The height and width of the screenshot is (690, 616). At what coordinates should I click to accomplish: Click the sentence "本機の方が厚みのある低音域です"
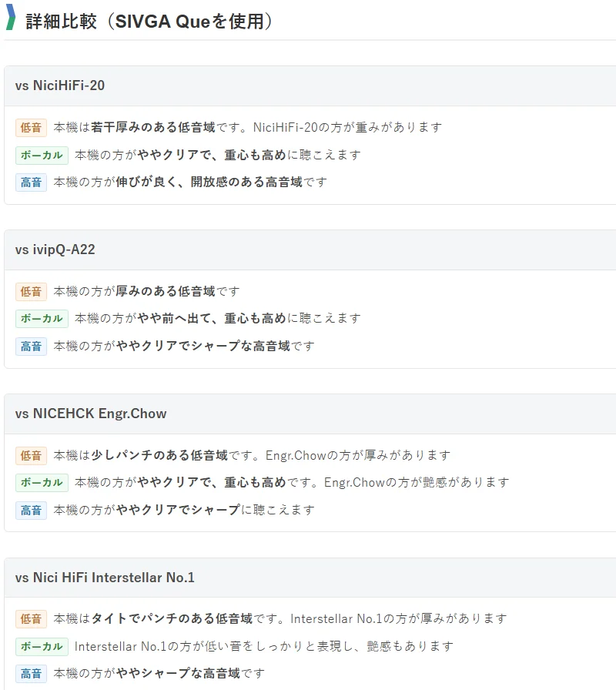[x=146, y=291]
